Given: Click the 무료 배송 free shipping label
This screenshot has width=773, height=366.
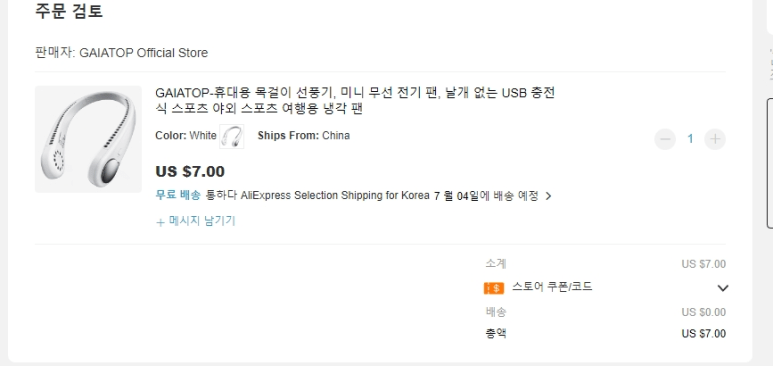Looking at the screenshot, I should pos(178,195).
